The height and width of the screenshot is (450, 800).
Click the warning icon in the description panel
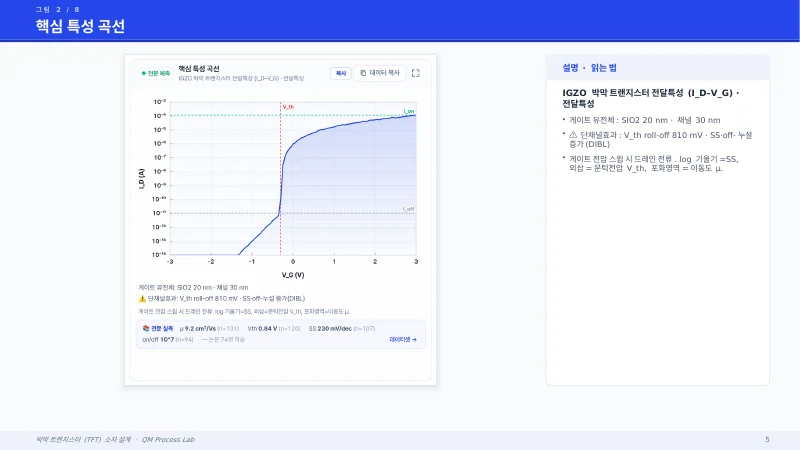[573, 135]
